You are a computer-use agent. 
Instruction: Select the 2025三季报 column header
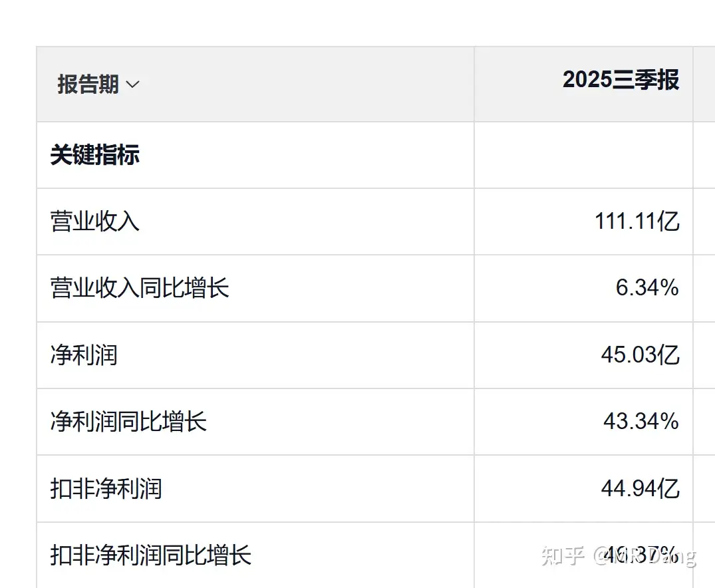[x=621, y=80]
